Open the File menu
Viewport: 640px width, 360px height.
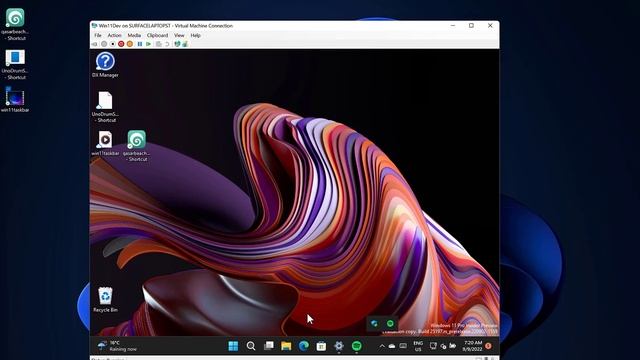(x=98, y=36)
